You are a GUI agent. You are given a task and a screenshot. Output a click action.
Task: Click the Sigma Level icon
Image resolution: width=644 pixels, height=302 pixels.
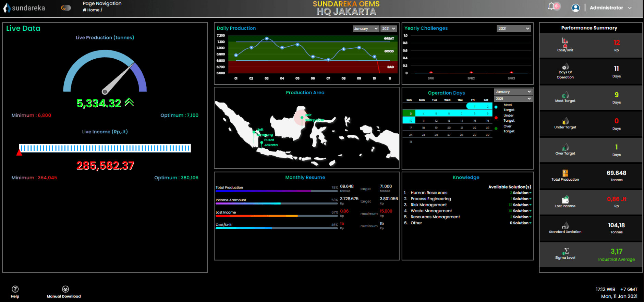coord(565,251)
